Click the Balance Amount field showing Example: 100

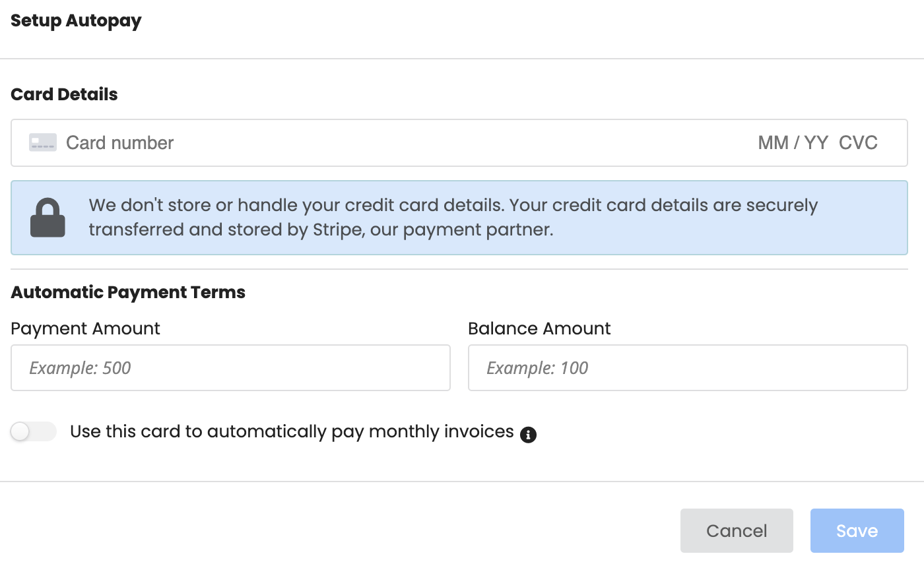[x=688, y=367]
